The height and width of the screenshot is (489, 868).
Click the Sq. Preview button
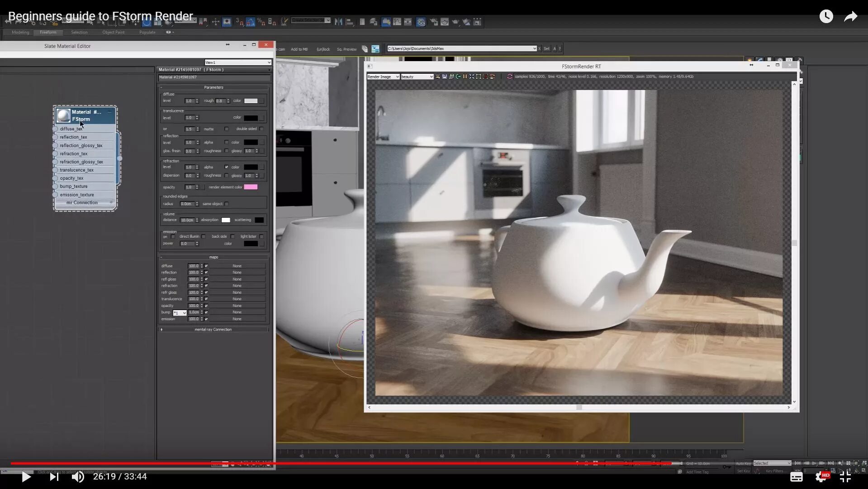point(346,49)
